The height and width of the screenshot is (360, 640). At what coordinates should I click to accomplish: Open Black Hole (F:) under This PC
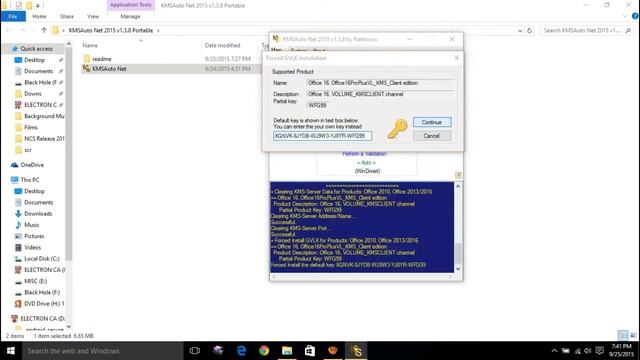click(x=42, y=292)
